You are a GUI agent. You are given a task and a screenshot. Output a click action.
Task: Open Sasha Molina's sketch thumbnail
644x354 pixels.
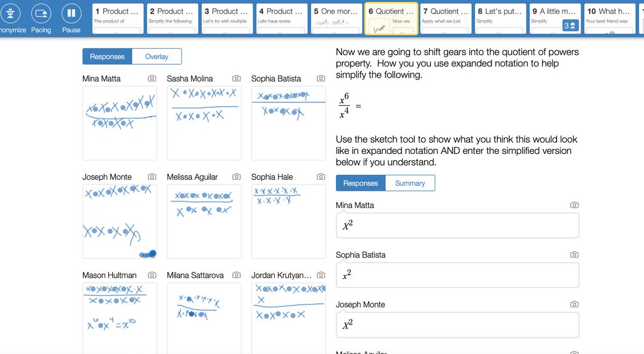pos(204,123)
